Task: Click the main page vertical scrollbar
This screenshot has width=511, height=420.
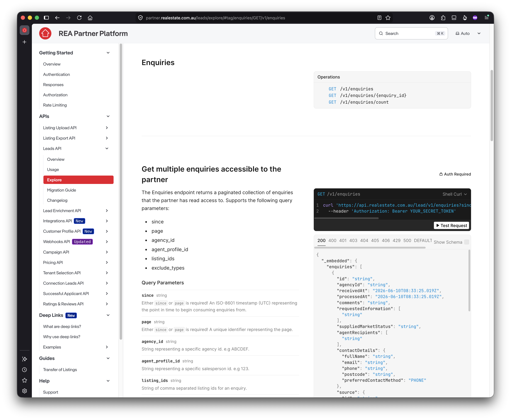Action: [x=491, y=105]
